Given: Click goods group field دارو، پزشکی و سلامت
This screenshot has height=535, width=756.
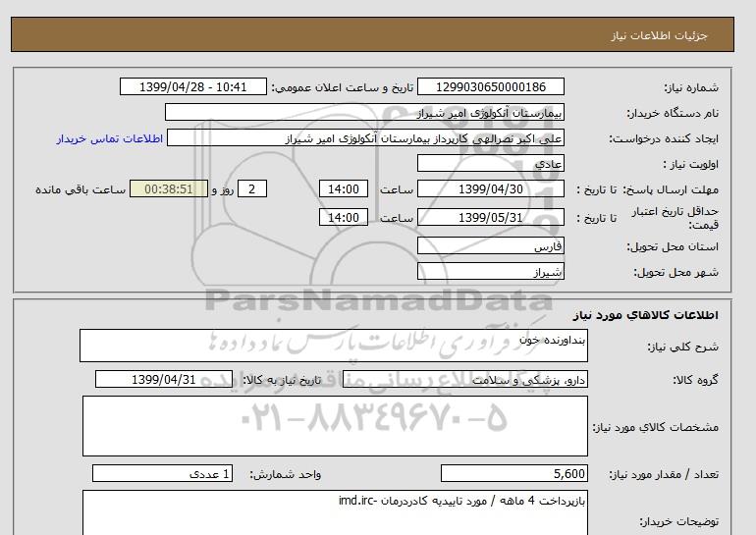Looking at the screenshot, I should [464, 379].
